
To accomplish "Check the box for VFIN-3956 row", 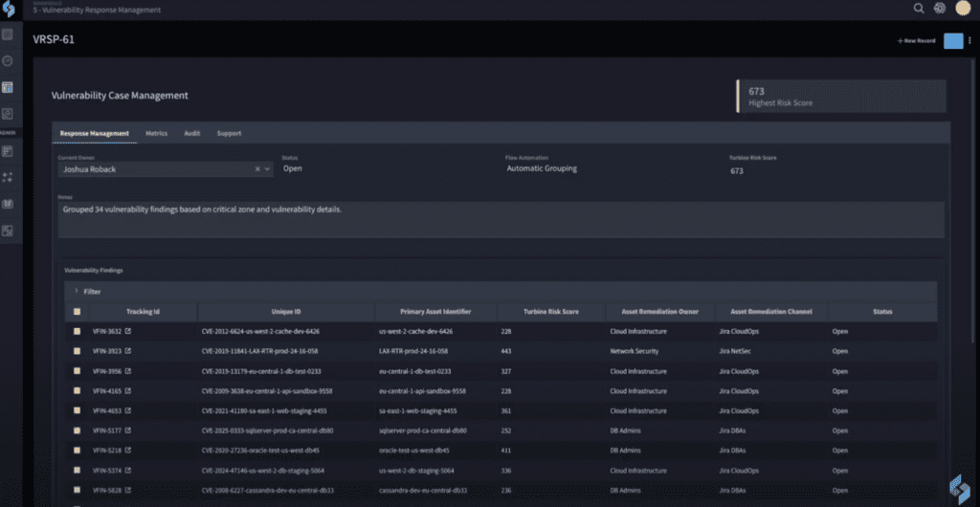I will tap(77, 371).
